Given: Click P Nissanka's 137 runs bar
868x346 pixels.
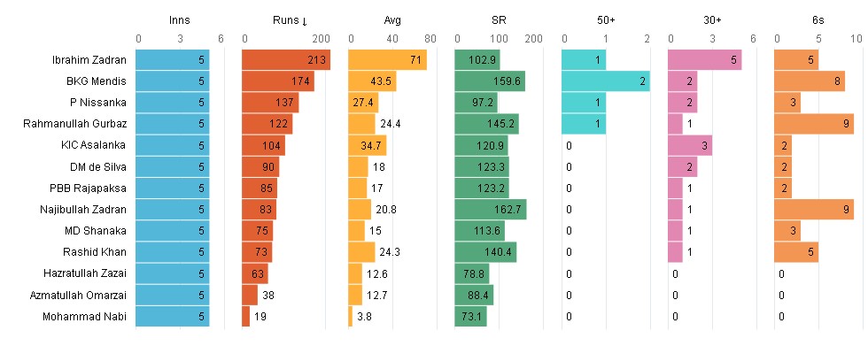Looking at the screenshot, I should [x=270, y=103].
